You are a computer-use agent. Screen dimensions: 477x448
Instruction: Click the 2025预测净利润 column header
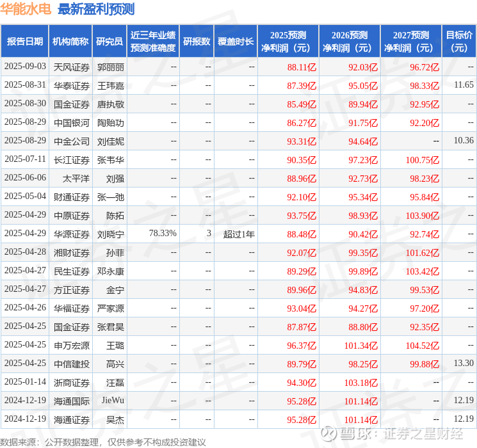pos(288,42)
